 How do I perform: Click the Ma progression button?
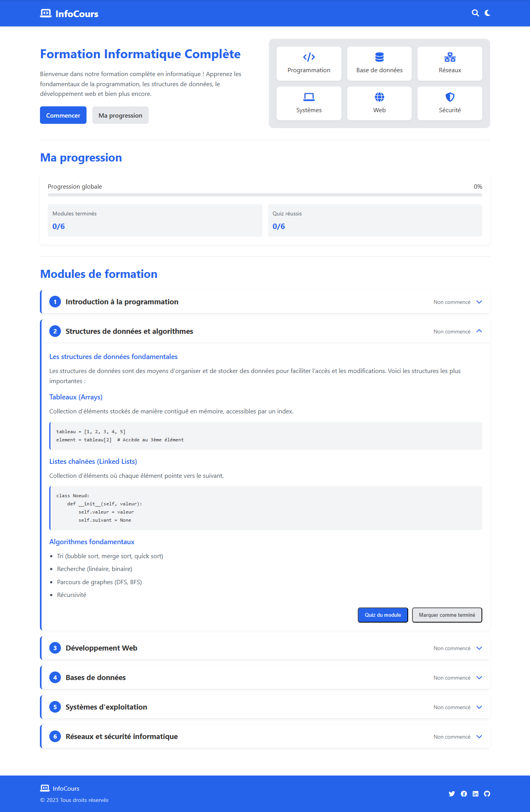pos(120,115)
